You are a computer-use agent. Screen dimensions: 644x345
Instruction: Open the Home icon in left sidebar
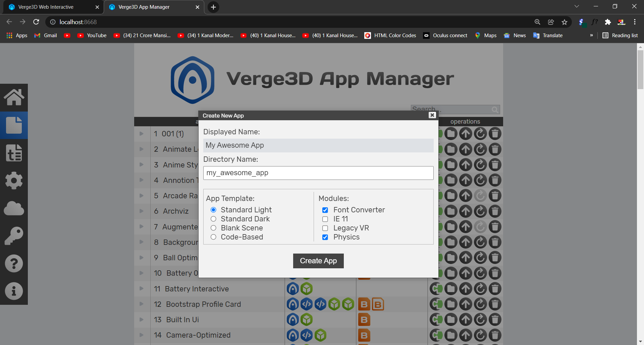point(14,97)
